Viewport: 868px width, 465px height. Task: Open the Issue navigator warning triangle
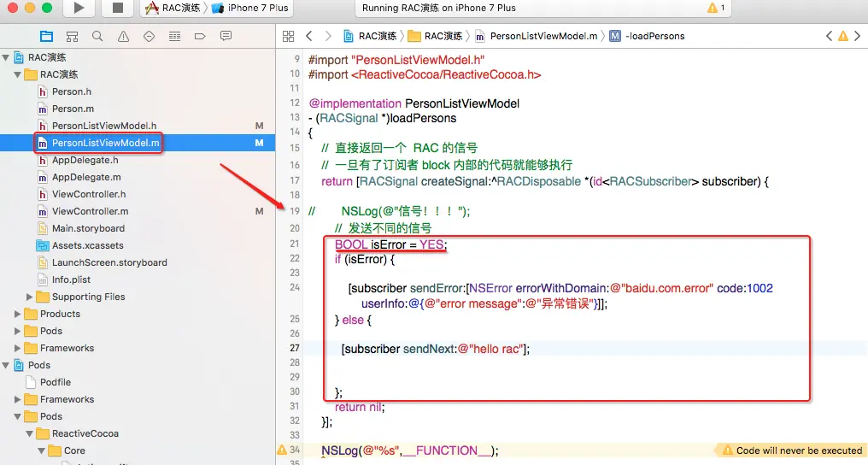pyautogui.click(x=123, y=37)
